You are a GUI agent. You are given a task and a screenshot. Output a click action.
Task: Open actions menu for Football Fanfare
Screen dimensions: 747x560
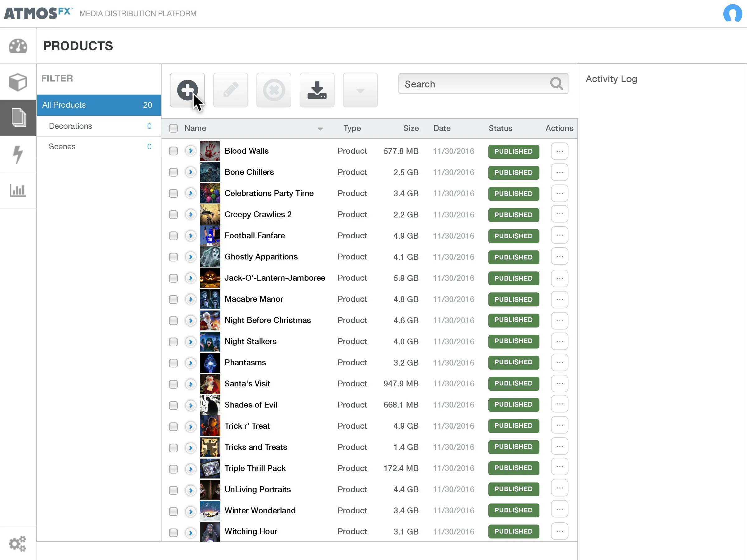pyautogui.click(x=559, y=235)
